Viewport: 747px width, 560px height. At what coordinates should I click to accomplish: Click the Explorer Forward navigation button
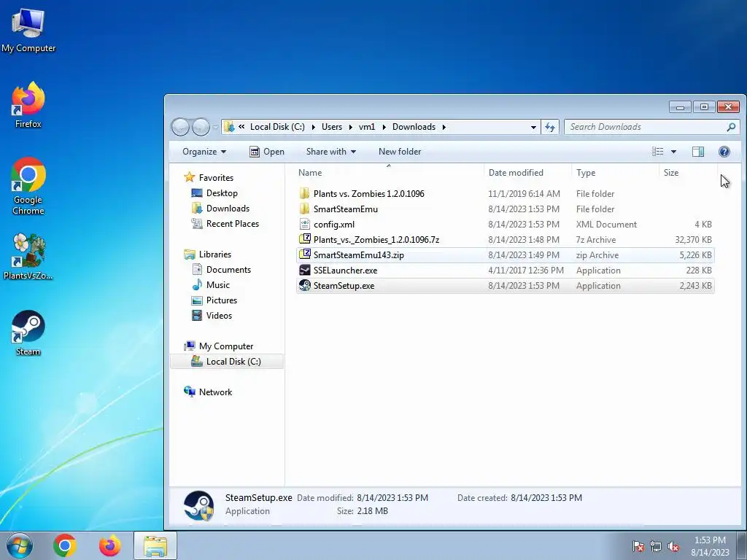[x=201, y=127]
